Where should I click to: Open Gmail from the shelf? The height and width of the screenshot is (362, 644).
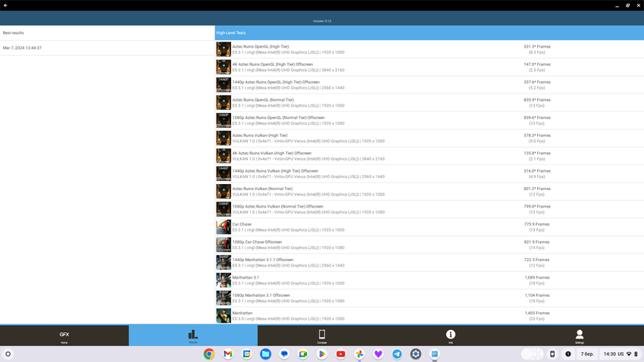pyautogui.click(x=228, y=354)
